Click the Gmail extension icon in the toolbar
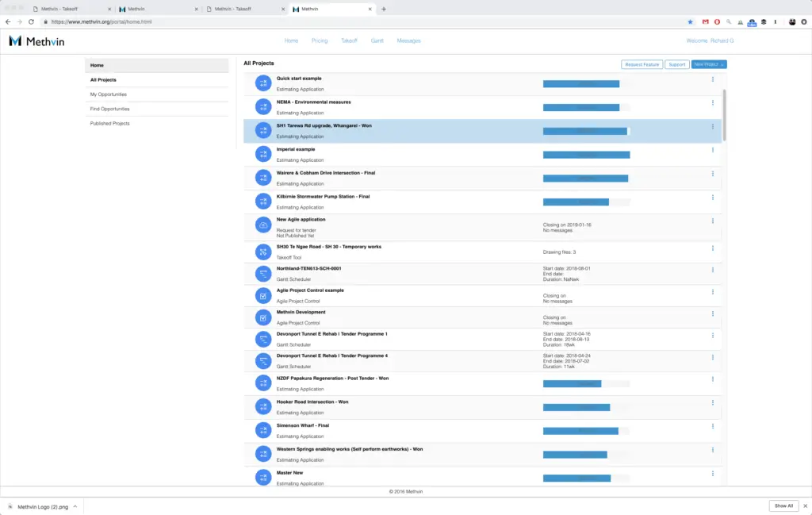812x515 pixels. [705, 21]
